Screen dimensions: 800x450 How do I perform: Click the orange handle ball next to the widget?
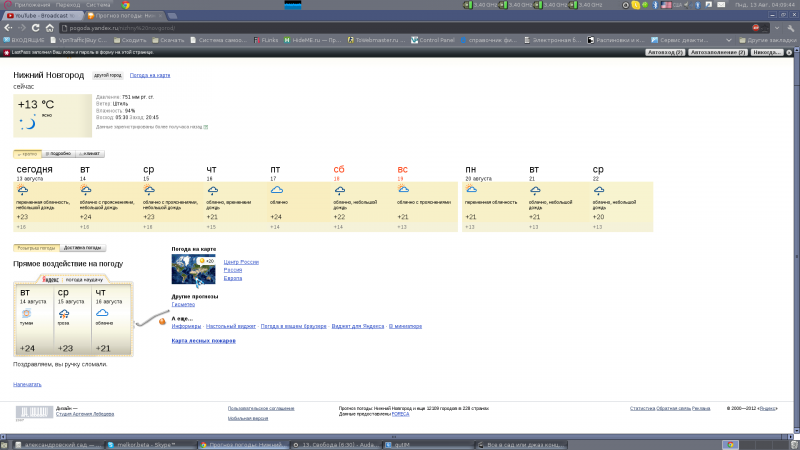pyautogui.click(x=161, y=322)
